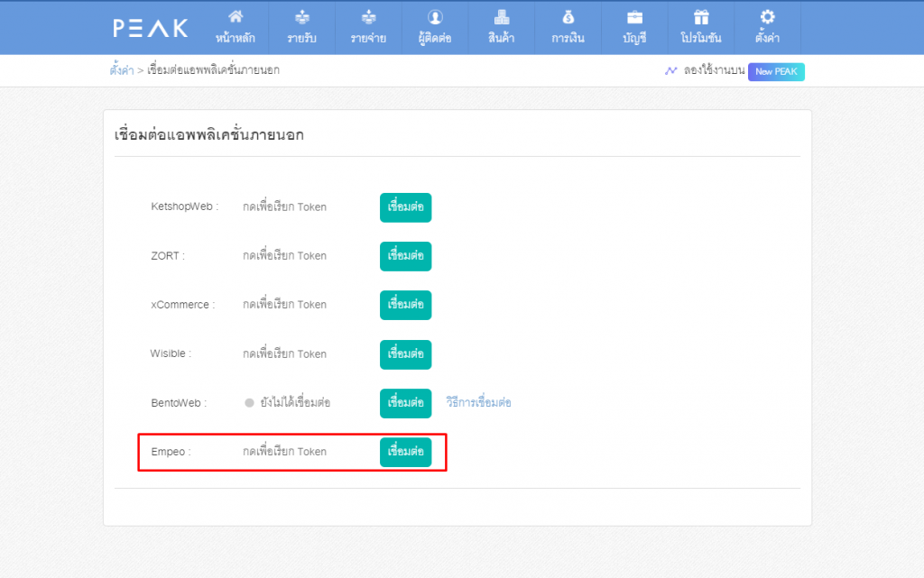Open the วิธีการเชื่อมต่อ link
924x578 pixels.
tap(478, 402)
